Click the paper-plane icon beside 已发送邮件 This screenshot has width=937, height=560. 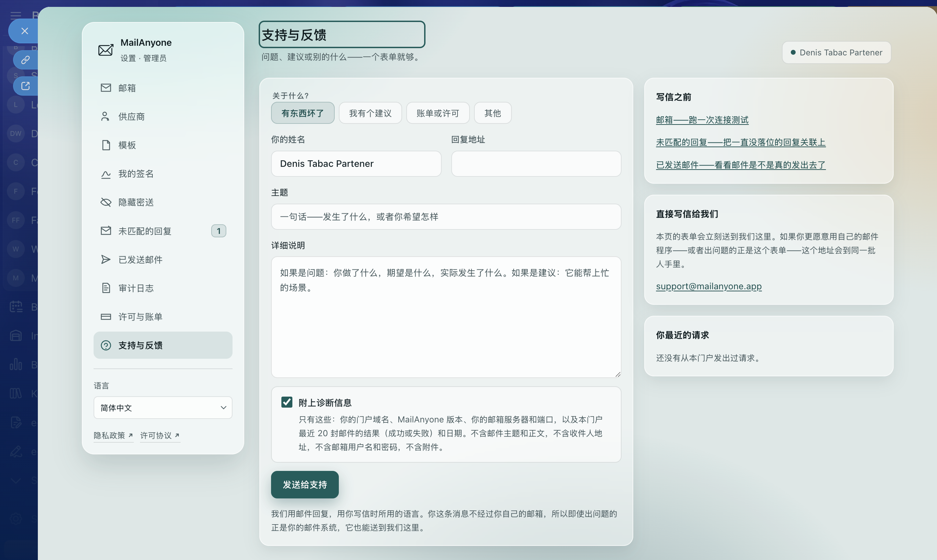pos(106,259)
